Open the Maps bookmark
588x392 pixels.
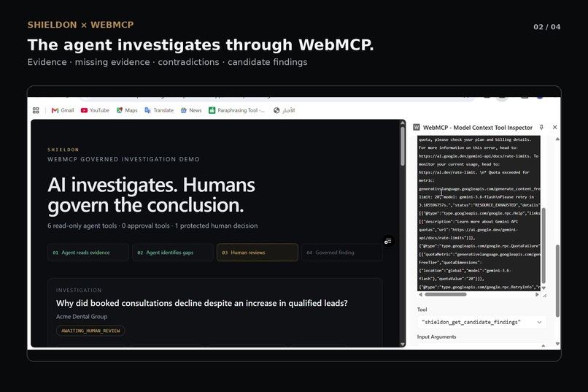coord(127,110)
